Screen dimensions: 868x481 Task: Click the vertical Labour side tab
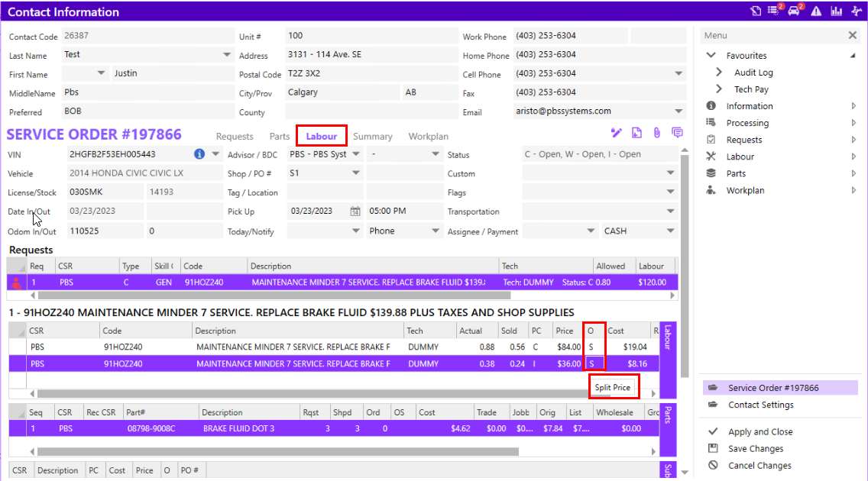click(x=668, y=360)
